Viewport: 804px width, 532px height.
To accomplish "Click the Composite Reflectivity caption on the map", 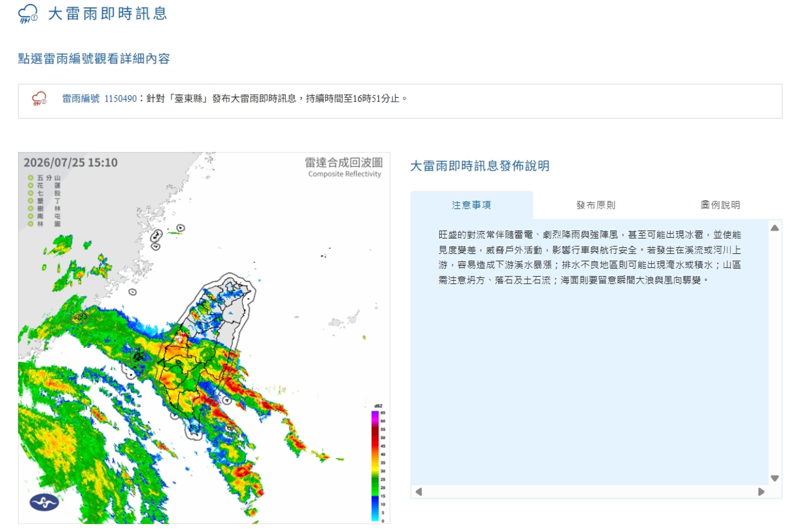I will point(344,174).
